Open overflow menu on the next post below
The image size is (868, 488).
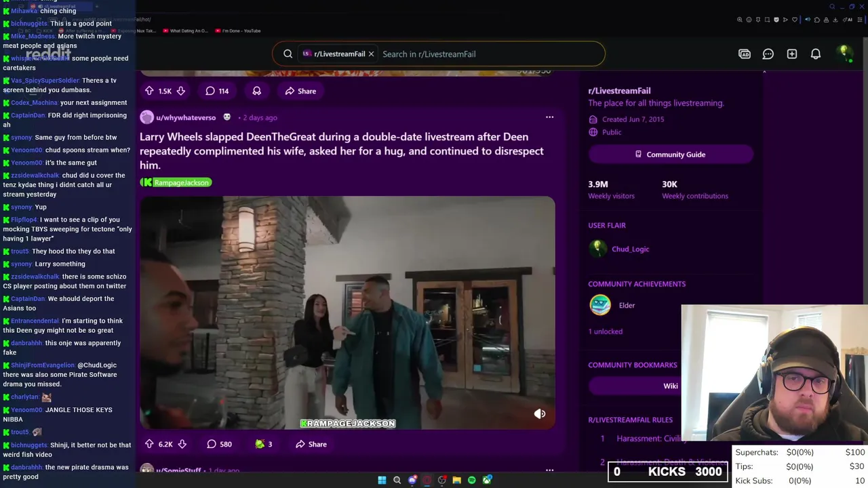pos(549,470)
